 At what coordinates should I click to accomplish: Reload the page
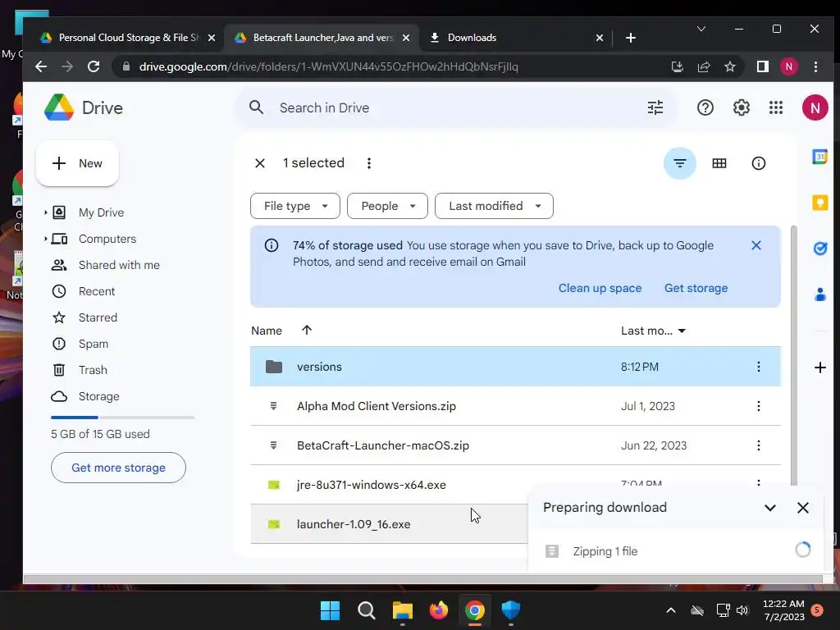click(94, 67)
